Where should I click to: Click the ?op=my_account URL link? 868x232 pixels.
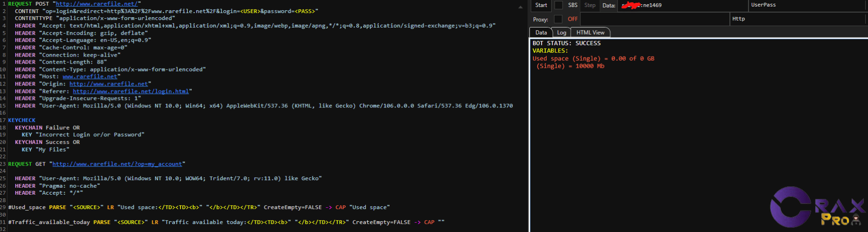(117, 164)
